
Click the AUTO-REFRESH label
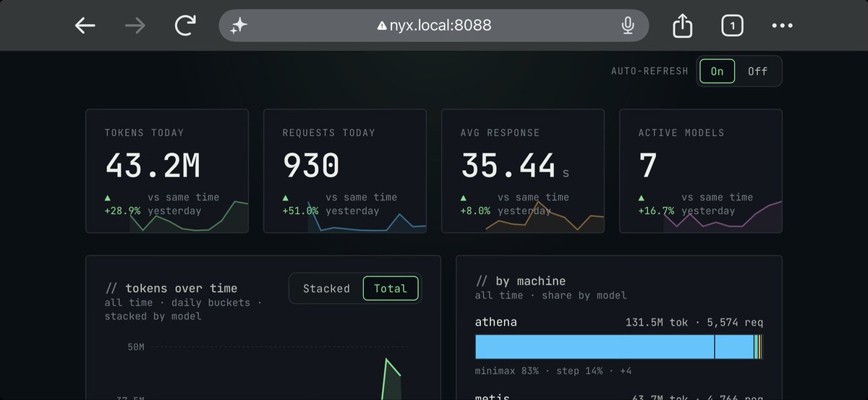click(650, 71)
